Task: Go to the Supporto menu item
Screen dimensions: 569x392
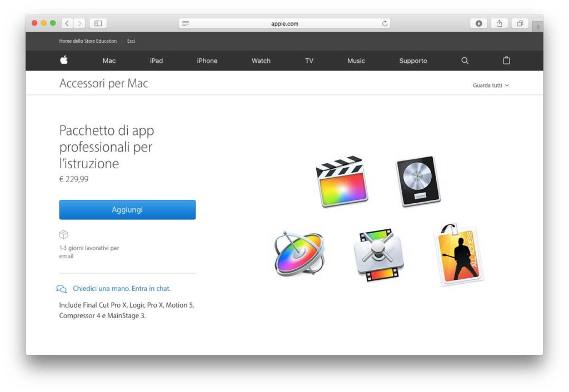Action: 413,61
